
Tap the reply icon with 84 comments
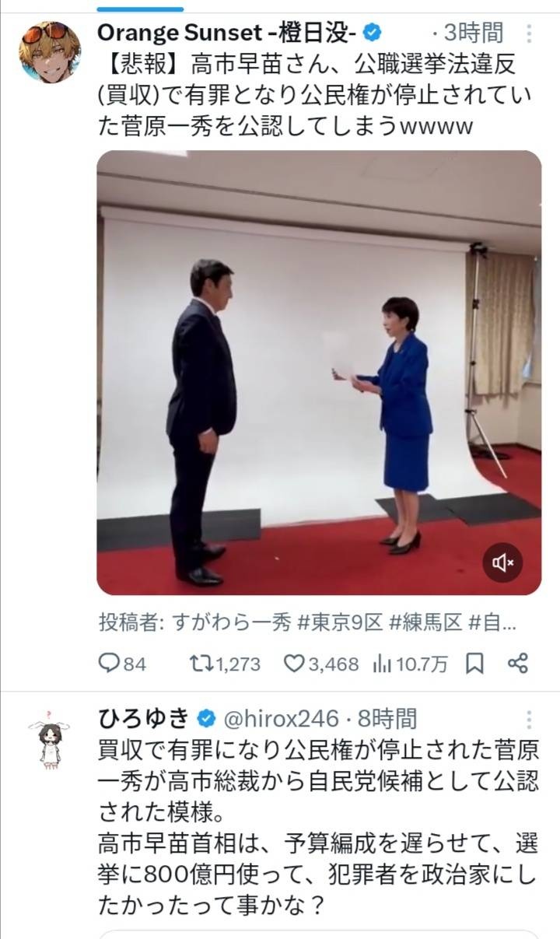pyautogui.click(x=108, y=664)
